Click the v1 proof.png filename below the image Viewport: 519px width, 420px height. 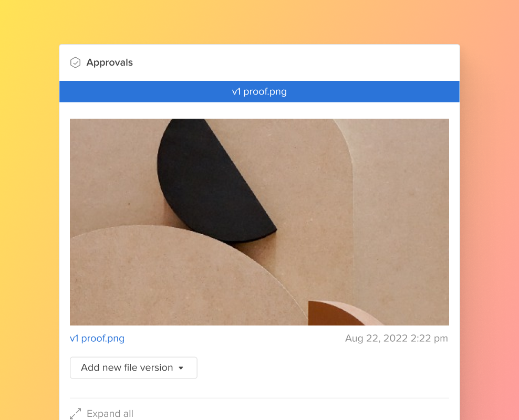pos(97,338)
